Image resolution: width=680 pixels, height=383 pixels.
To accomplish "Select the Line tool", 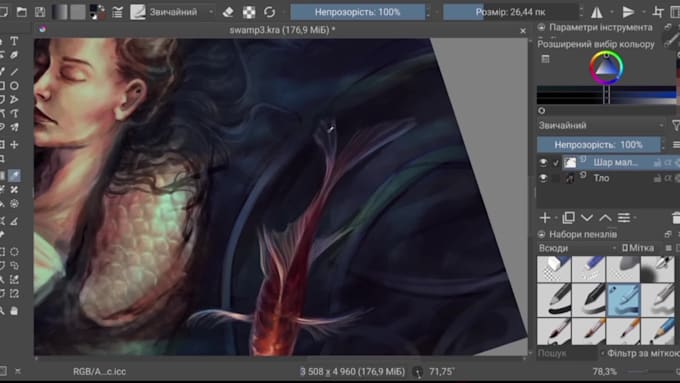I will click(x=14, y=71).
